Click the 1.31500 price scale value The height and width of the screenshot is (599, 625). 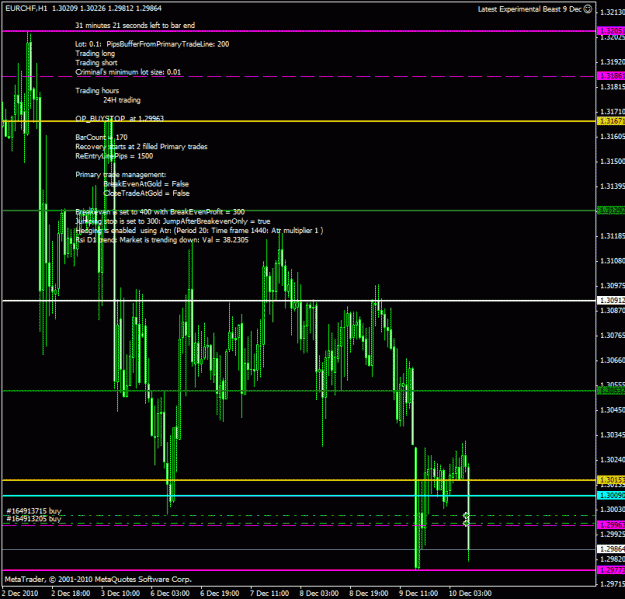point(612,161)
